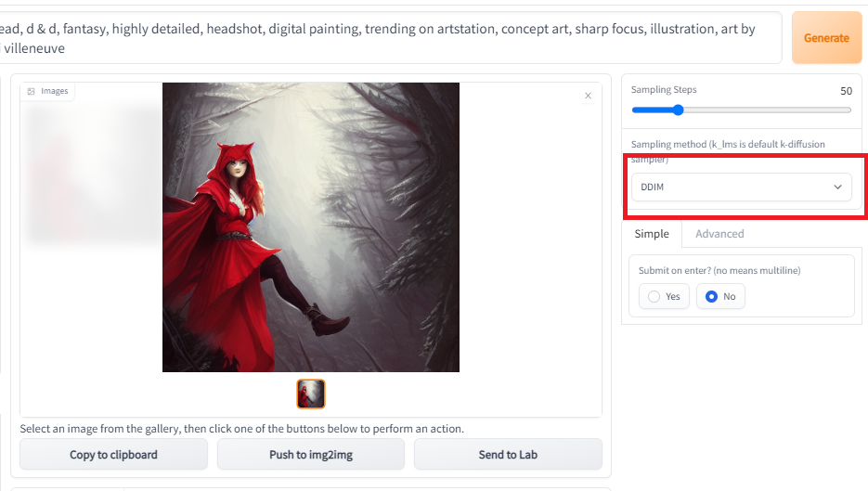
Task: Switch to the Simple tab
Action: click(652, 234)
